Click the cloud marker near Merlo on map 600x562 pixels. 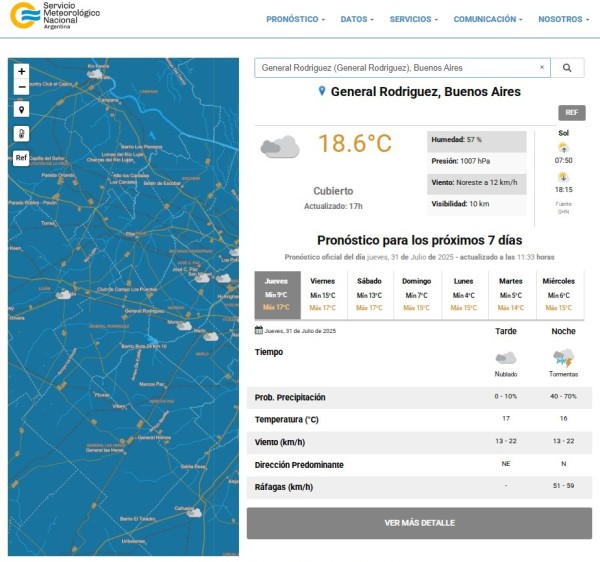tap(210, 337)
